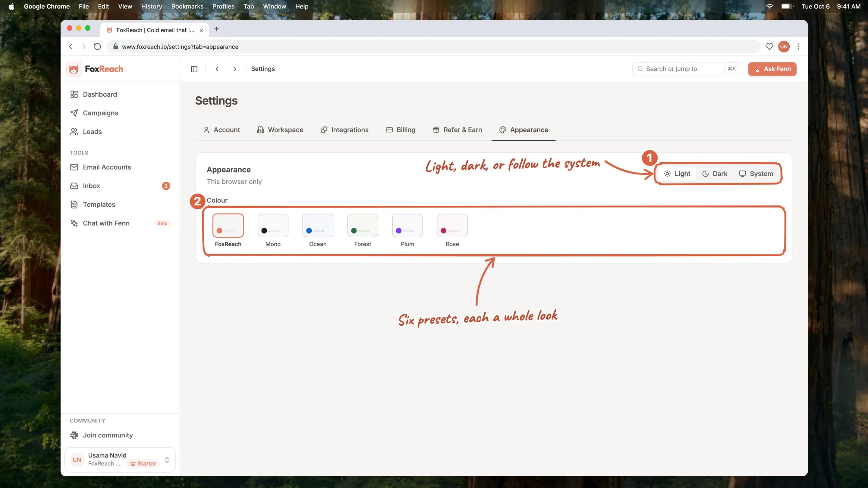Open Email Accounts in Tools
Image resolution: width=868 pixels, height=488 pixels.
[120, 167]
